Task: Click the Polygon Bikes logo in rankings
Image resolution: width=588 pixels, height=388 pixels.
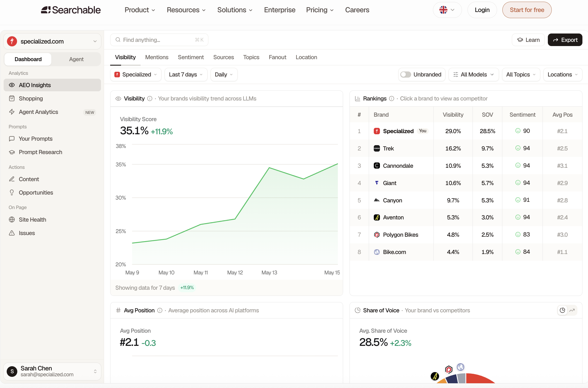Action: click(x=377, y=235)
